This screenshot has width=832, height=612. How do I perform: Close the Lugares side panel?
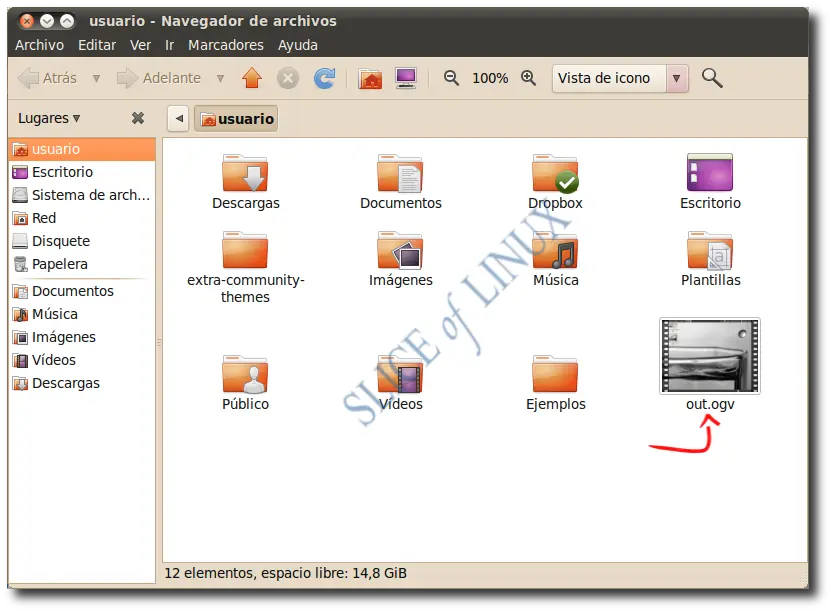click(138, 118)
